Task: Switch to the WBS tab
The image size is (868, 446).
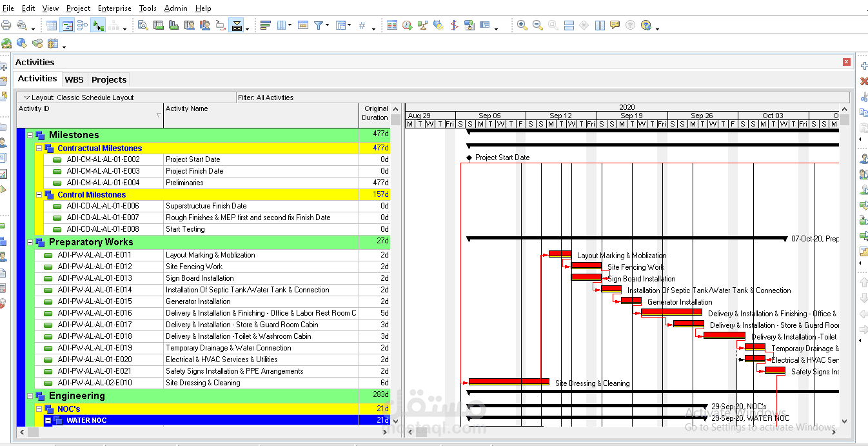Action: 74,79
